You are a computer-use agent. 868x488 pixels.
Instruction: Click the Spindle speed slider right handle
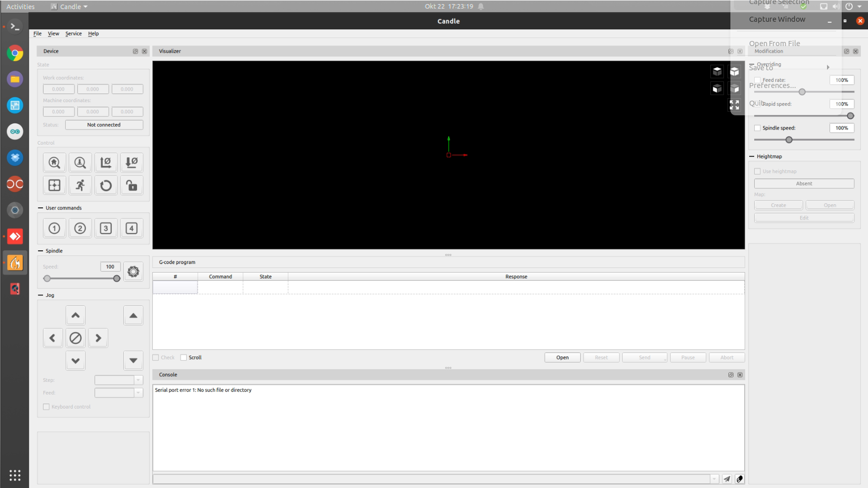pyautogui.click(x=117, y=279)
